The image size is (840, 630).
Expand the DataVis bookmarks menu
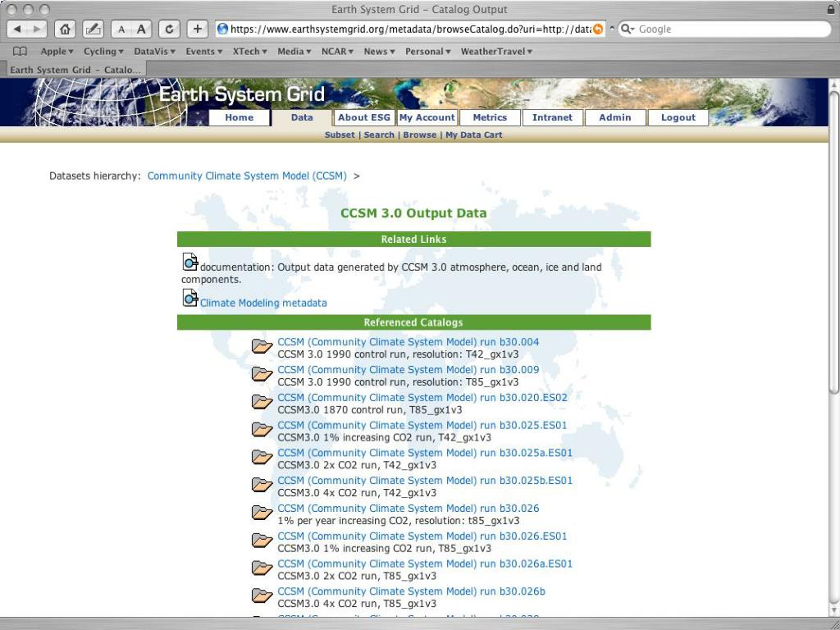click(154, 52)
